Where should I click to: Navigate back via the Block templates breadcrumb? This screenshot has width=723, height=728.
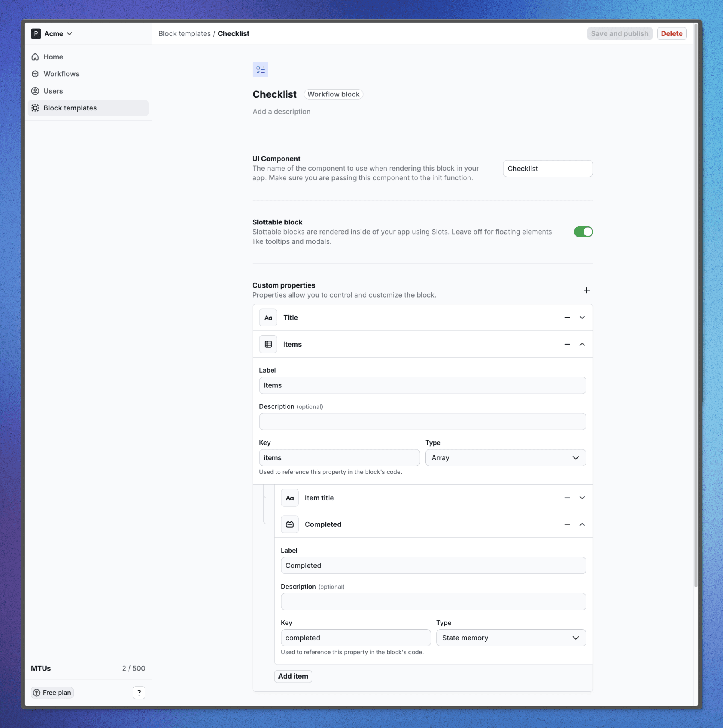(184, 33)
